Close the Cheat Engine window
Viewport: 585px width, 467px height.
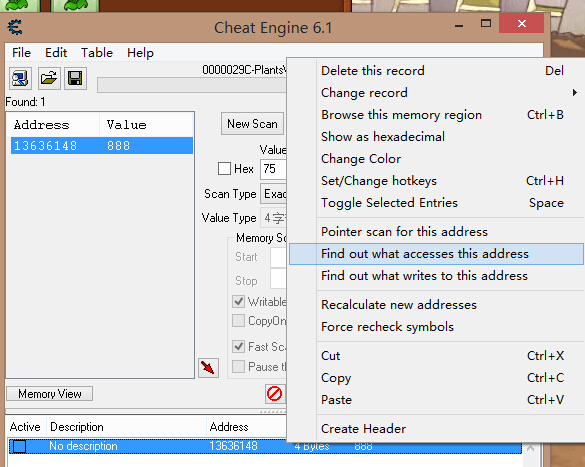click(x=522, y=23)
